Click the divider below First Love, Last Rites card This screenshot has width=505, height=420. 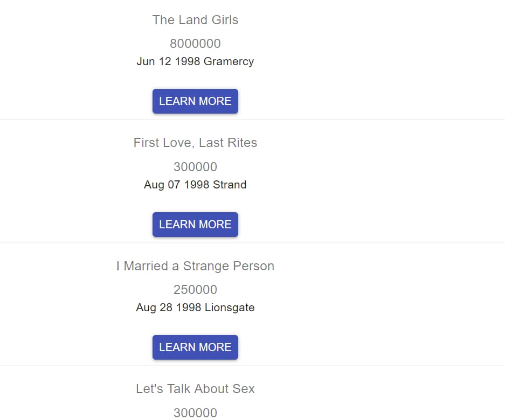[252, 243]
